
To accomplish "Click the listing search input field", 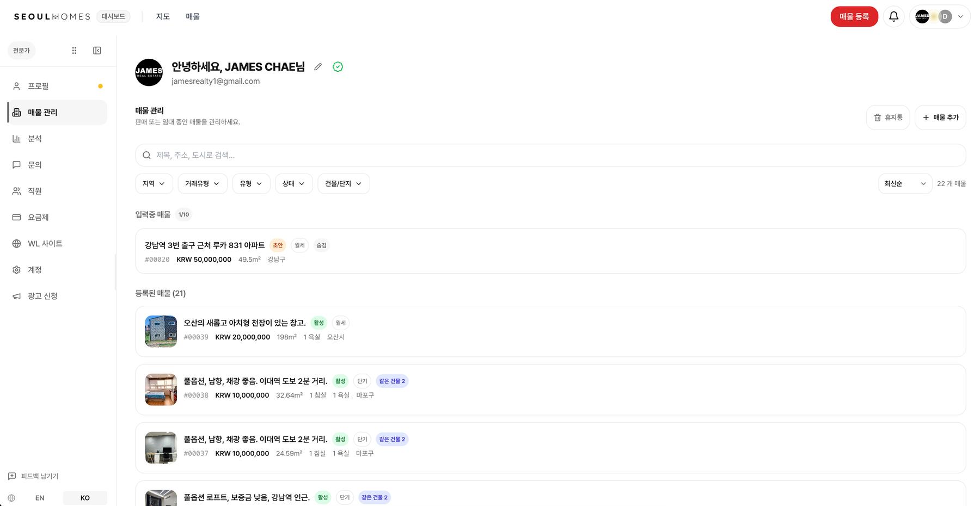I will (x=550, y=155).
